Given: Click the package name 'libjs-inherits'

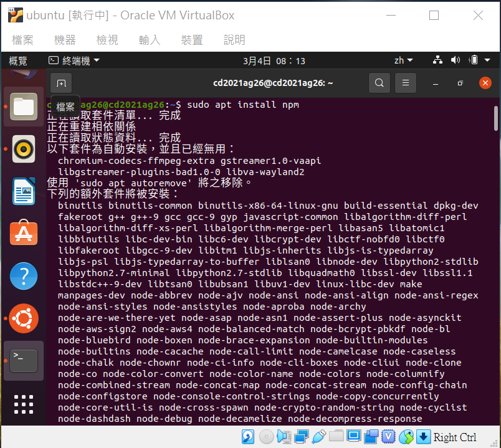Looking at the screenshot, I should tap(282, 250).
